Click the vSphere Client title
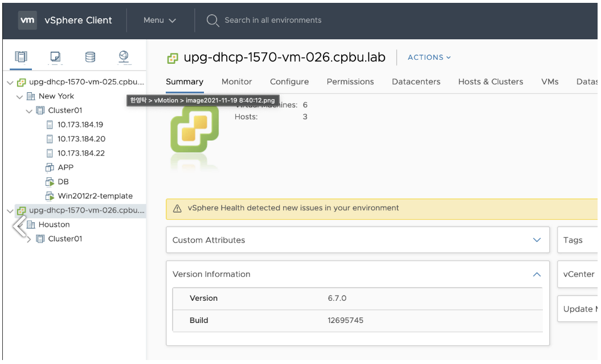 click(78, 21)
